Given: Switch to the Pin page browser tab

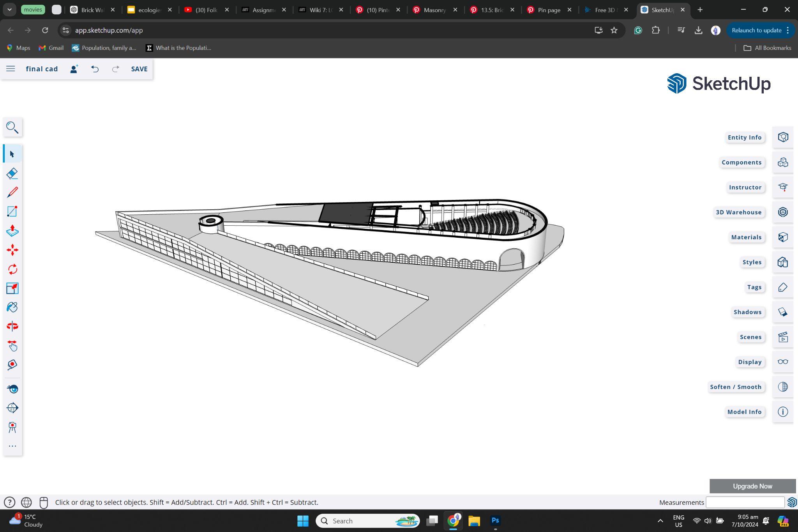Looking at the screenshot, I should click(549, 10).
